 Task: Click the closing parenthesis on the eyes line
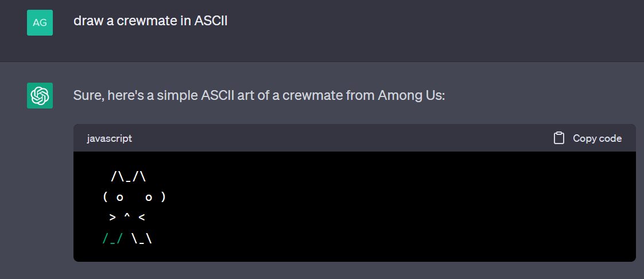pos(164,197)
